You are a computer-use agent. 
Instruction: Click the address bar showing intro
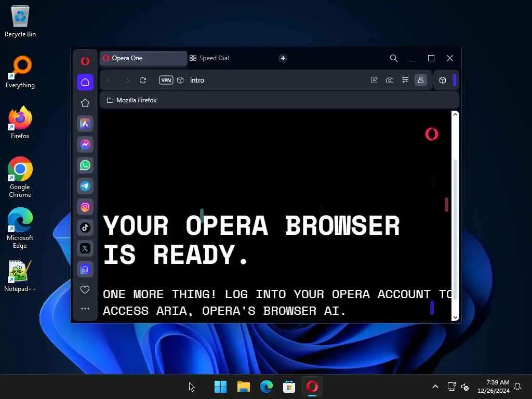point(197,81)
